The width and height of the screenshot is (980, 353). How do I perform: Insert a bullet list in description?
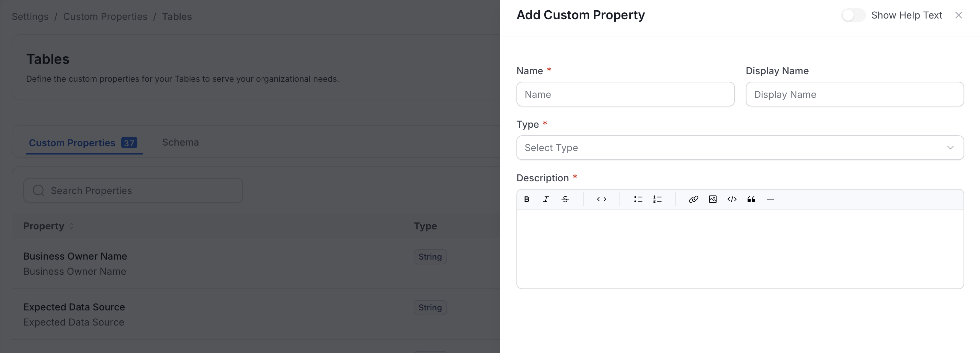[638, 199]
